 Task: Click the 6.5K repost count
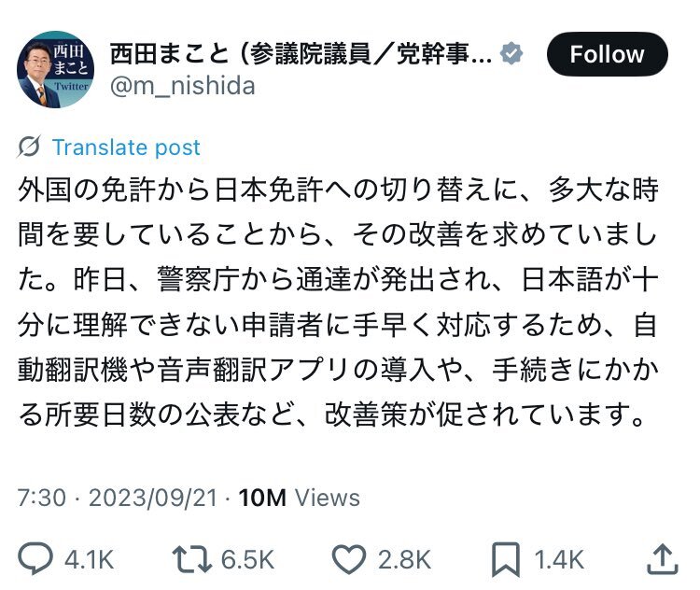(x=247, y=560)
